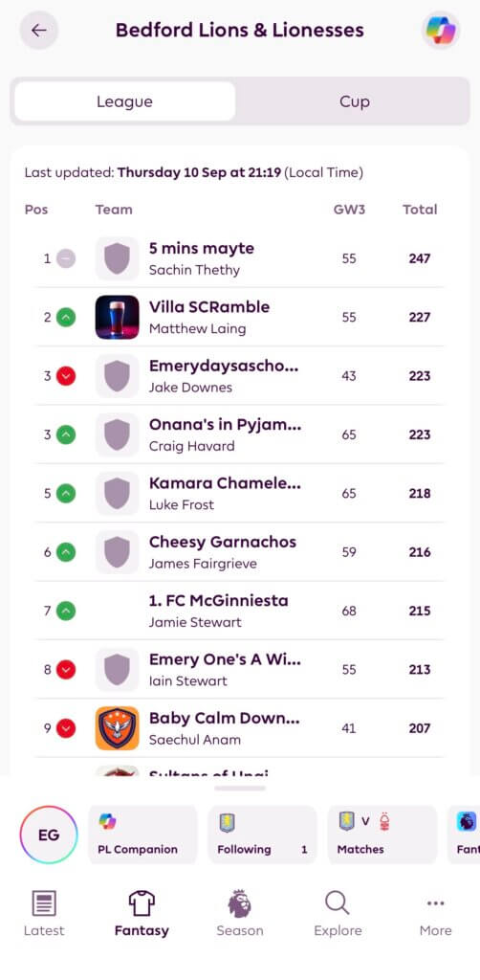
Task: Click Baby Calm Down orange phoenix badge
Action: click(x=118, y=728)
